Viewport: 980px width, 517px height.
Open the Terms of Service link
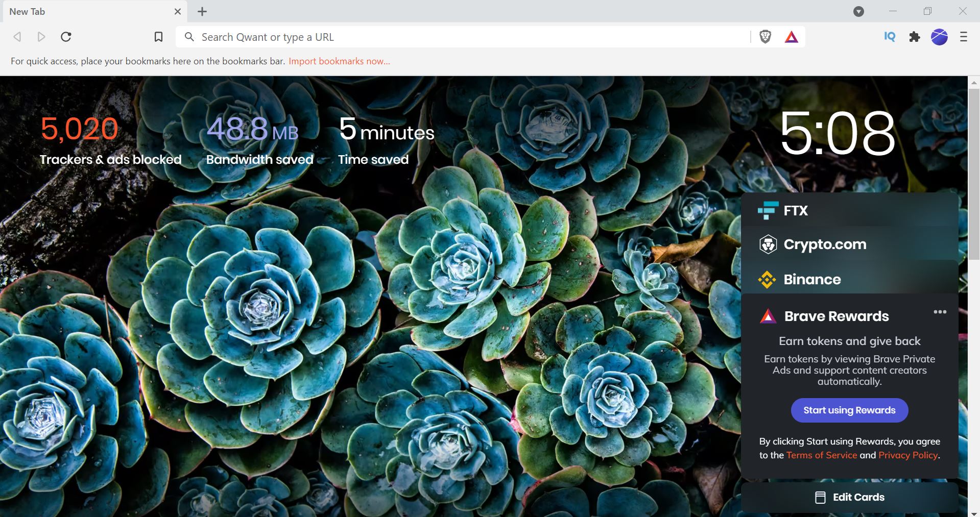click(x=821, y=455)
